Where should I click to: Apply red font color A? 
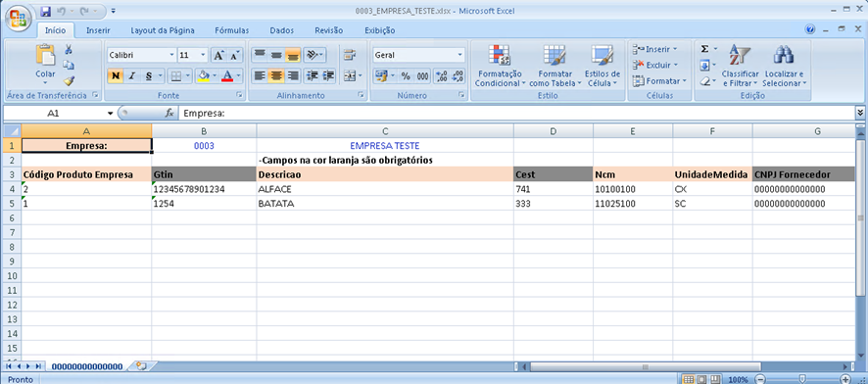pyautogui.click(x=227, y=75)
